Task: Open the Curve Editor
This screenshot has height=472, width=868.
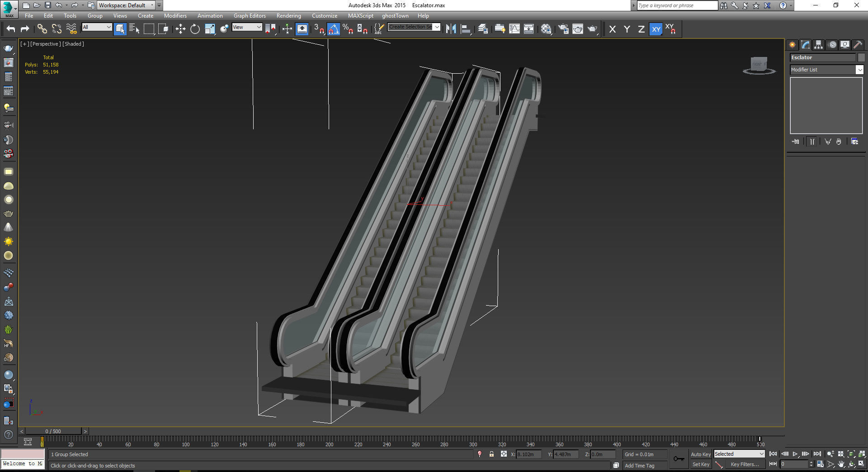Action: [x=514, y=29]
